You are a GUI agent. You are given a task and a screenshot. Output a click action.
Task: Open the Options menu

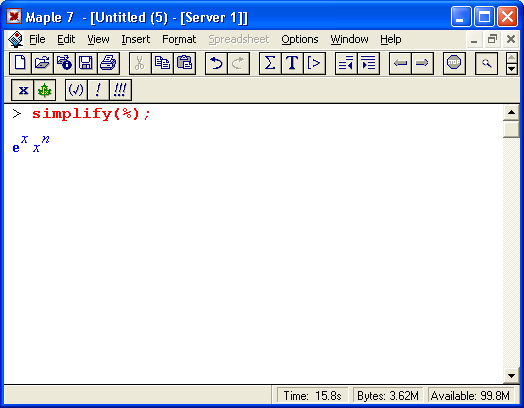(x=299, y=39)
